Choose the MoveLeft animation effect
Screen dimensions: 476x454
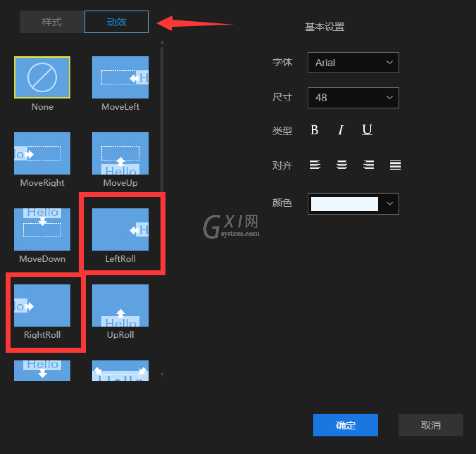pyautogui.click(x=120, y=77)
